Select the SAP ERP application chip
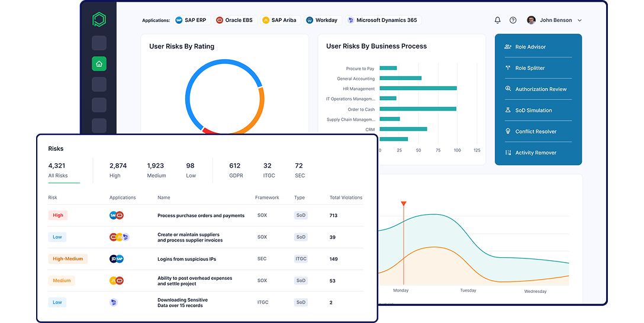This screenshot has height=323, width=644. coord(191,20)
